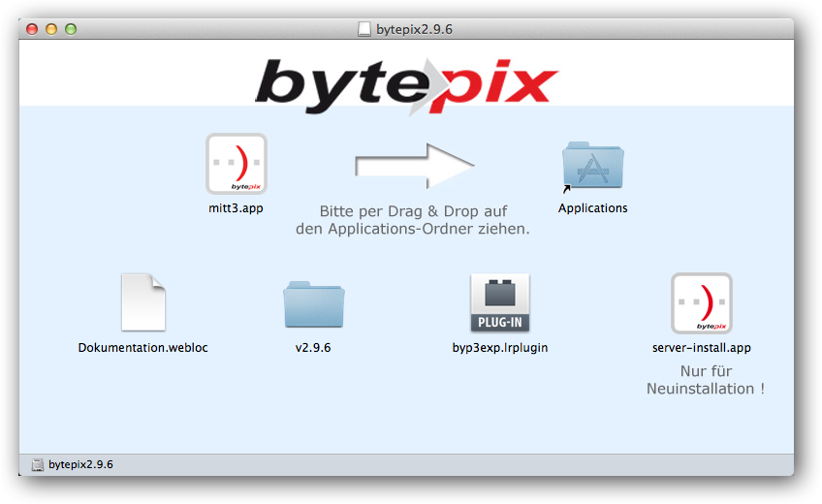
Task: Click the server-install.app file name
Action: (x=702, y=347)
